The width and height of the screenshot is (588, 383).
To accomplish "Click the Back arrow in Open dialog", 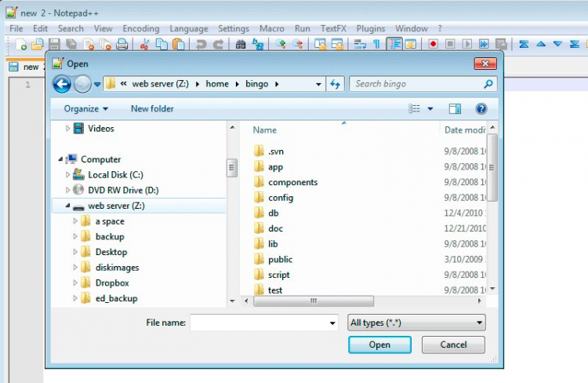I will 62,84.
